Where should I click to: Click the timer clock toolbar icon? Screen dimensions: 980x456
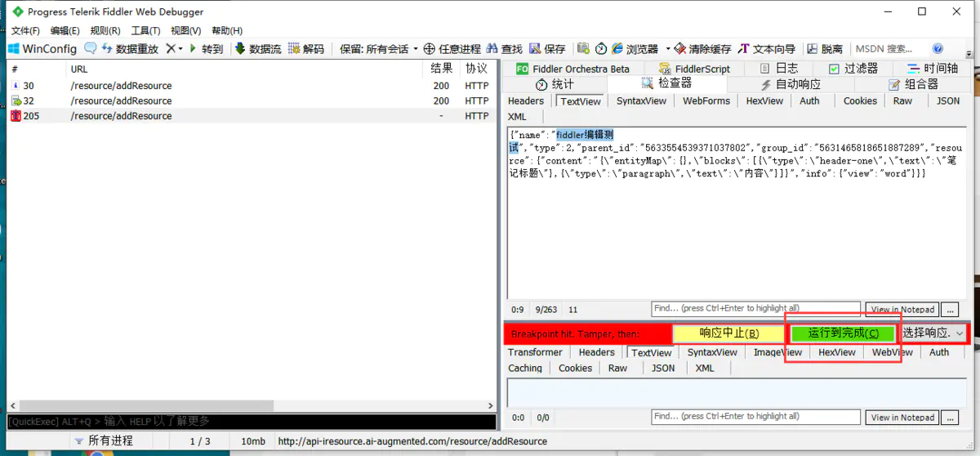point(601,49)
